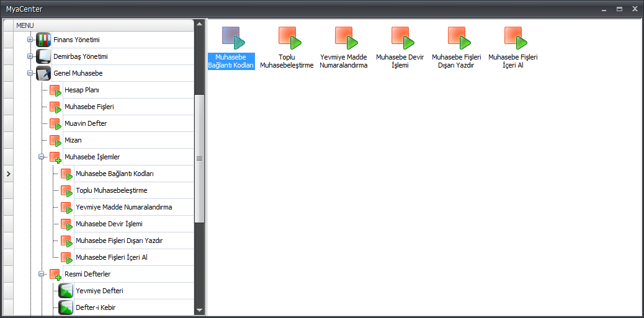
Task: Click the Genel Muhasebe label
Action: [78, 73]
